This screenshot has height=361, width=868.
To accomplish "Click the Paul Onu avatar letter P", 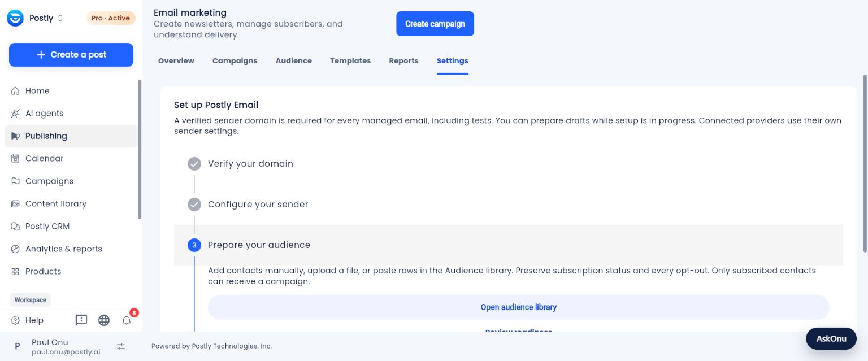I will click(17, 346).
